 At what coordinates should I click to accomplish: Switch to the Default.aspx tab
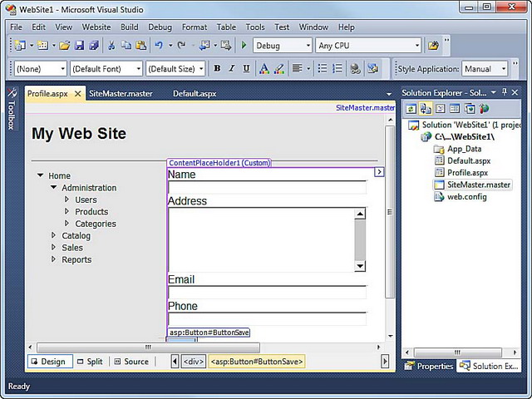[195, 94]
